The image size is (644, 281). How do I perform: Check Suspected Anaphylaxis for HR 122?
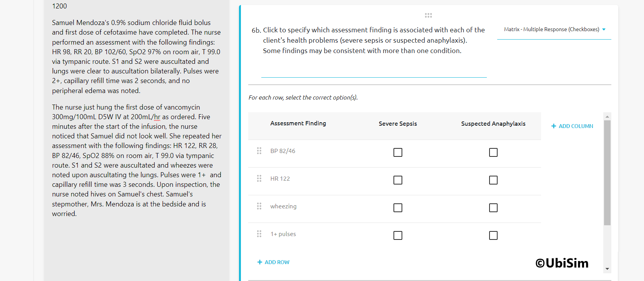click(493, 180)
